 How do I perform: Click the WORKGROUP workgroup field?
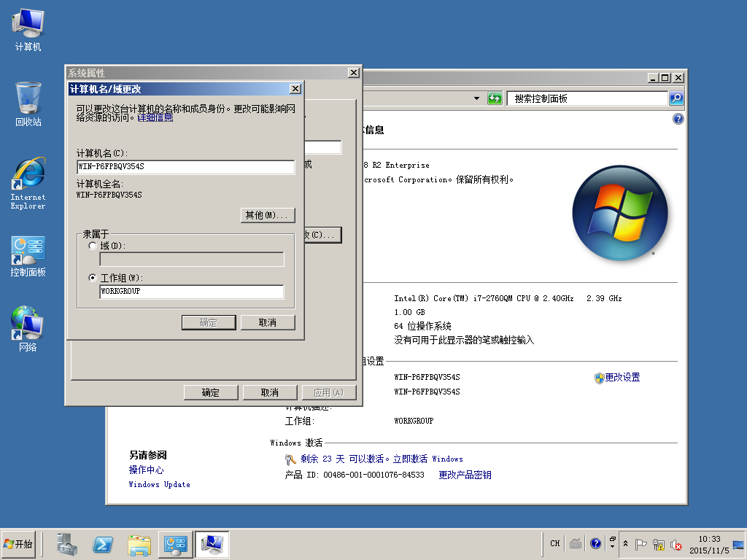pos(192,292)
